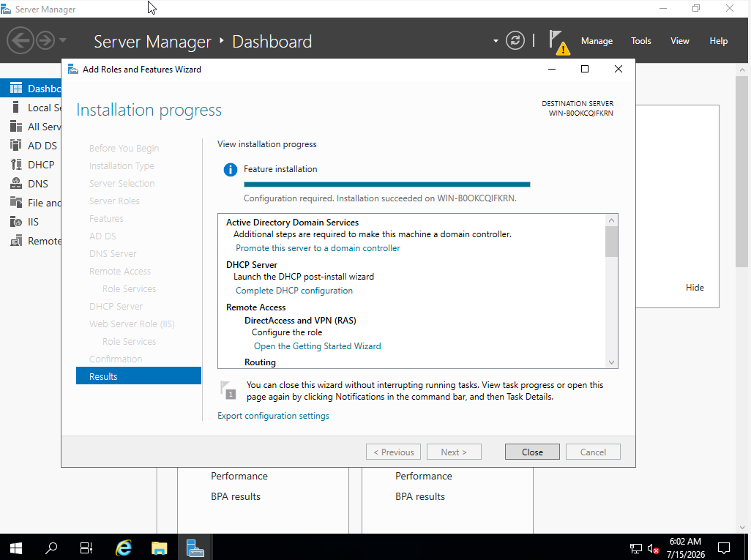Select the DHCP Server wizard step

click(116, 306)
